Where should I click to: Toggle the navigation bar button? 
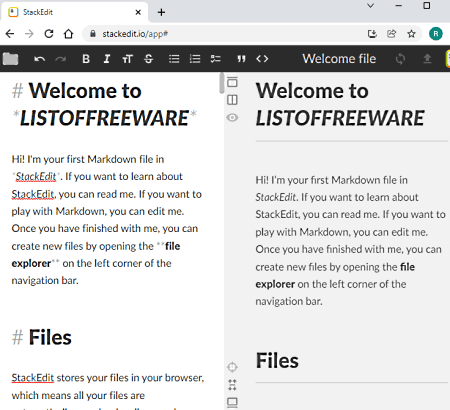(232, 81)
